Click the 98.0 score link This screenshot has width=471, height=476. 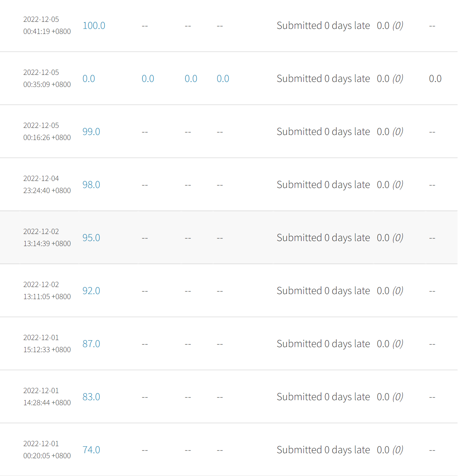coord(91,185)
